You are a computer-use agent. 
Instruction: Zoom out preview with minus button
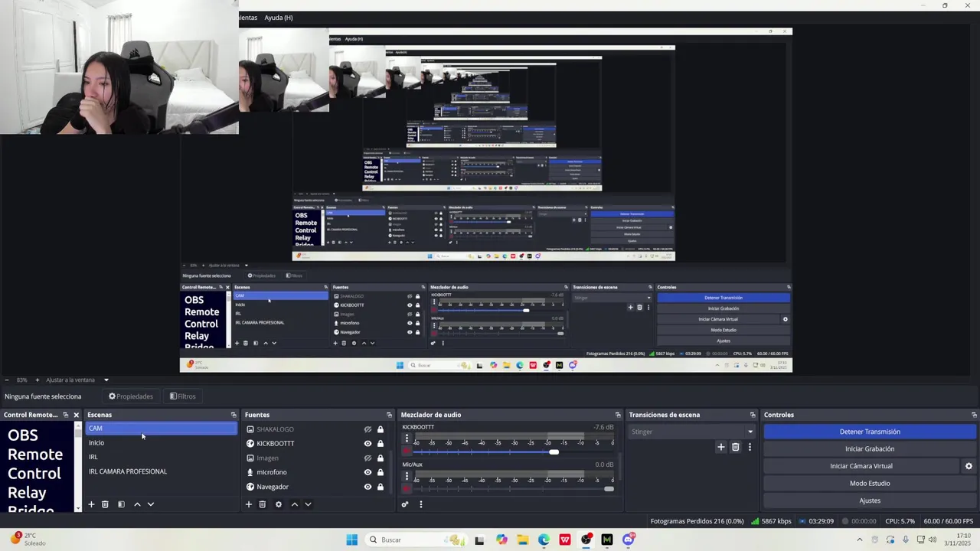pyautogui.click(x=7, y=380)
